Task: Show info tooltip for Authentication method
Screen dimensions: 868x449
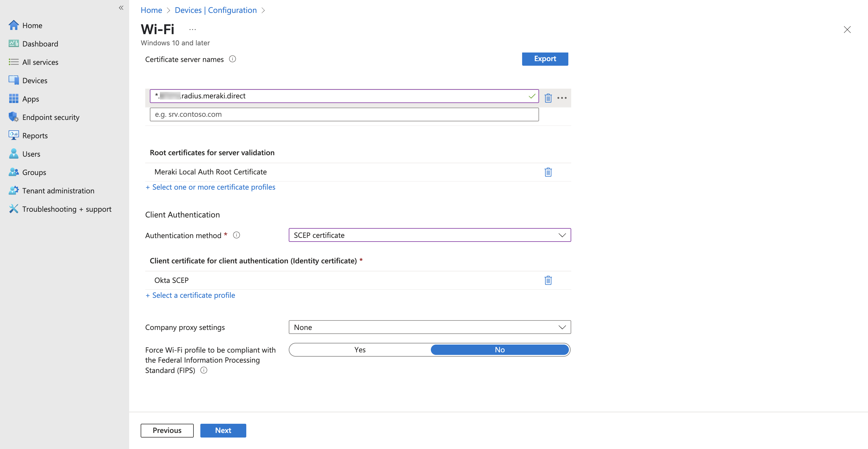Action: point(237,235)
